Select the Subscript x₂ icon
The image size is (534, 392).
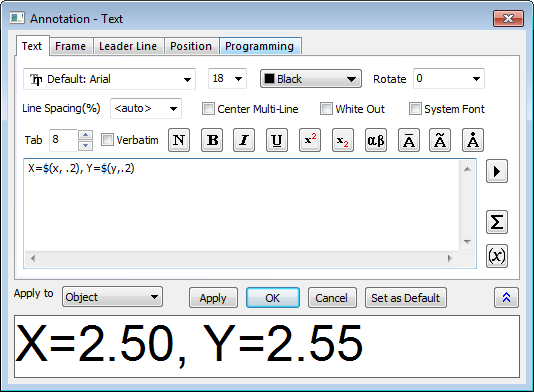(343, 140)
